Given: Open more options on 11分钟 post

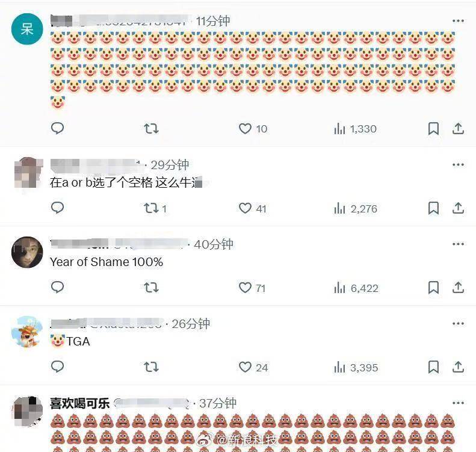Looking at the screenshot, I should (458, 21).
